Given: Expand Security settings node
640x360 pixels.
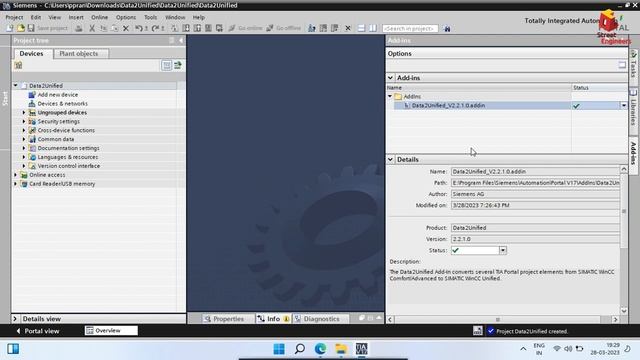Looking at the screenshot, I should pyautogui.click(x=24, y=122).
